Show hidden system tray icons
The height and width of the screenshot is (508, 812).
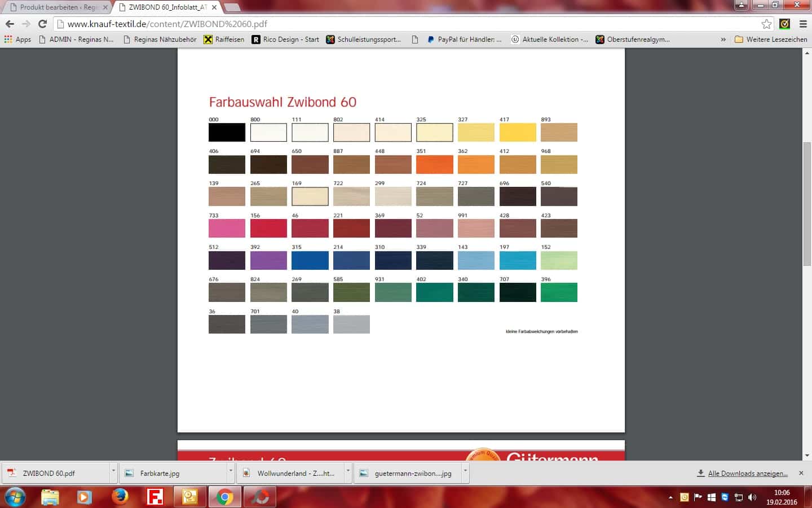(x=670, y=497)
